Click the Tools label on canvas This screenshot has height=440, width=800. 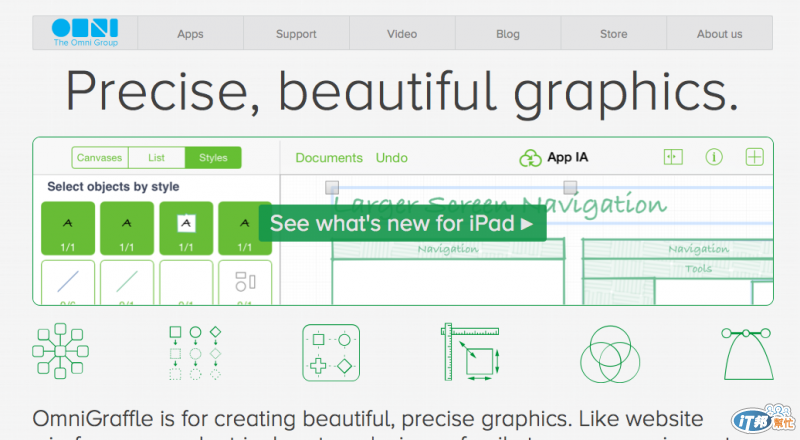(x=698, y=268)
